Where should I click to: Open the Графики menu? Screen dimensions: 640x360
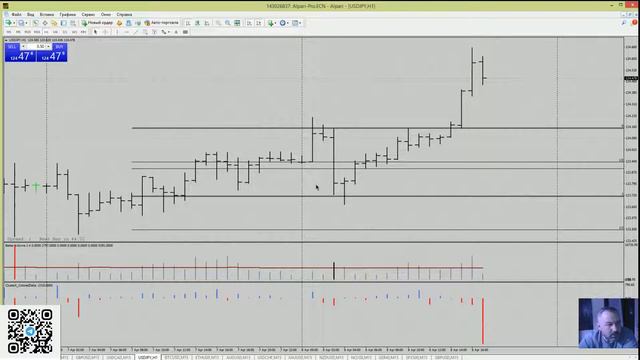click(x=68, y=14)
